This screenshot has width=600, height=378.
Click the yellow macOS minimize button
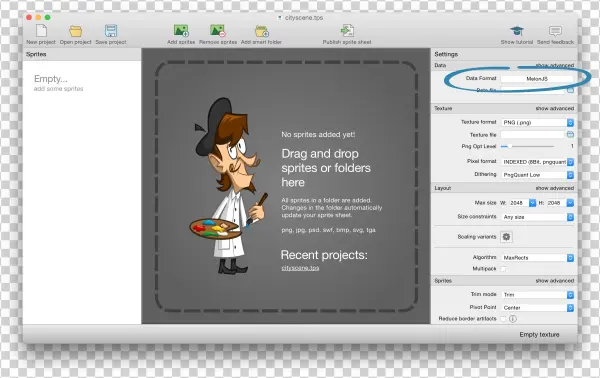tap(38, 18)
